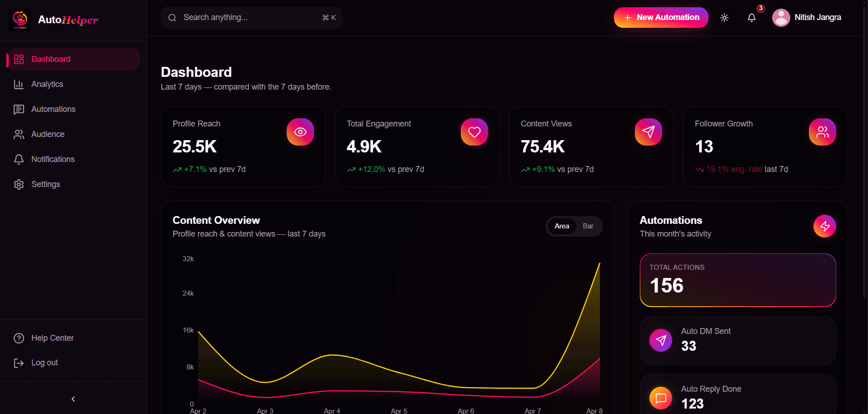Open the Help Center
Viewport: 868px width, 414px height.
tap(52, 338)
